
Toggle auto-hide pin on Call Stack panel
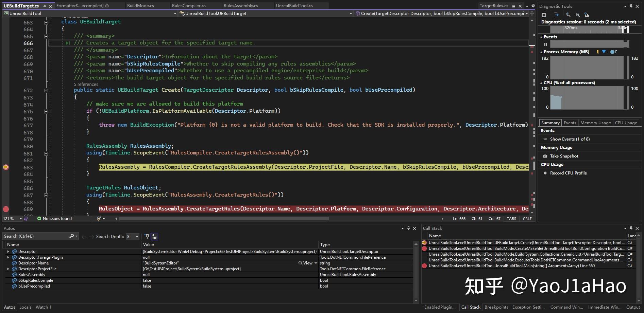coord(631,228)
